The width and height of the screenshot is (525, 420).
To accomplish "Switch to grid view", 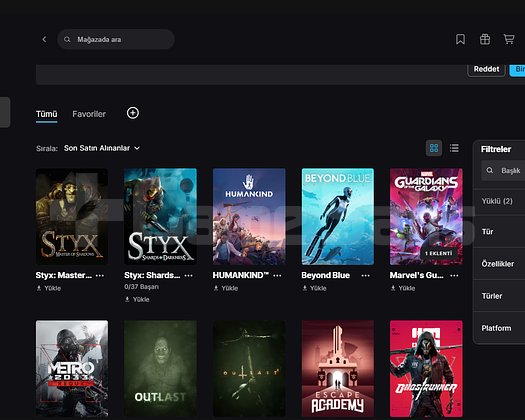I will [x=434, y=148].
